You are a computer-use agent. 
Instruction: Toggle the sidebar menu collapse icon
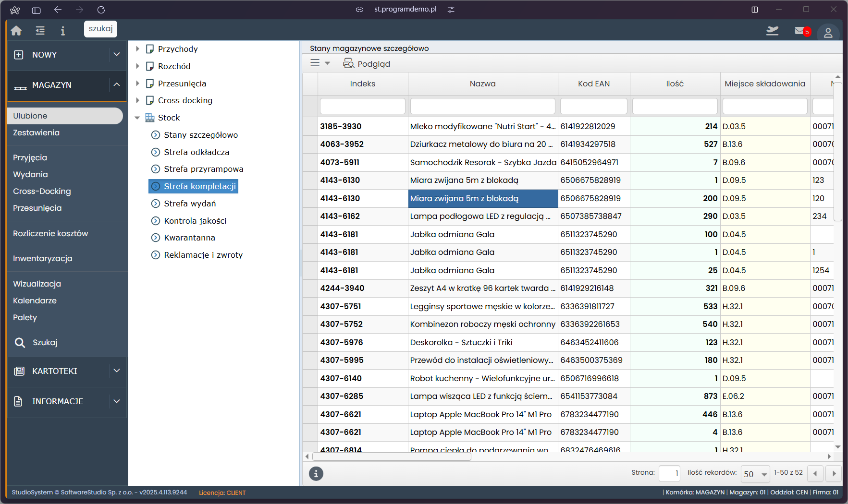click(x=40, y=31)
